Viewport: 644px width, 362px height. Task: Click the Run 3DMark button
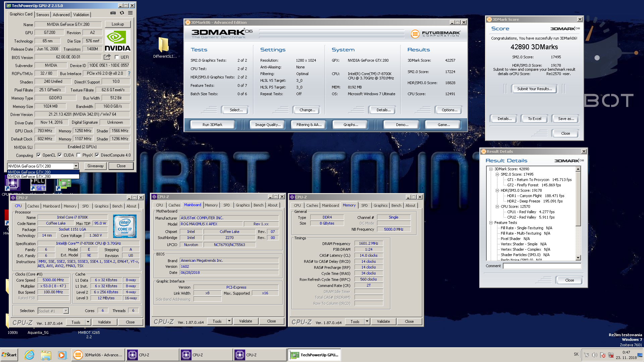pos(212,125)
